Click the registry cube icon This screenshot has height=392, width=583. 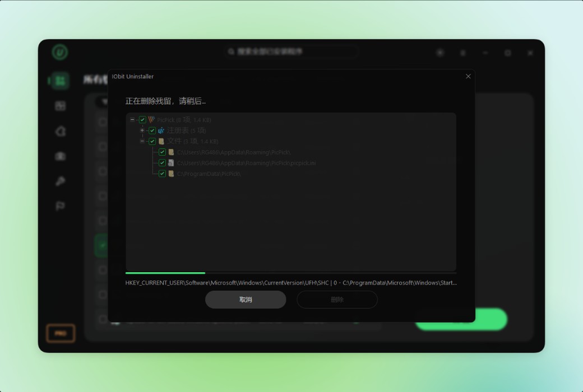[161, 130]
